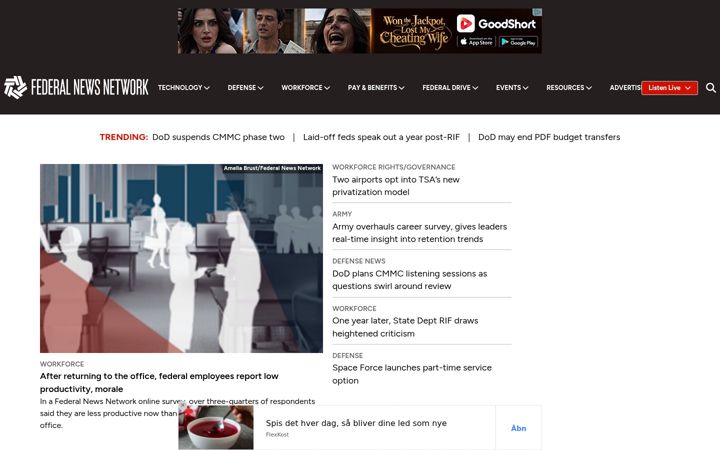Viewport: 720px width, 450px height.
Task: Click the Workforce Rights/Governance category label
Action: tap(394, 167)
